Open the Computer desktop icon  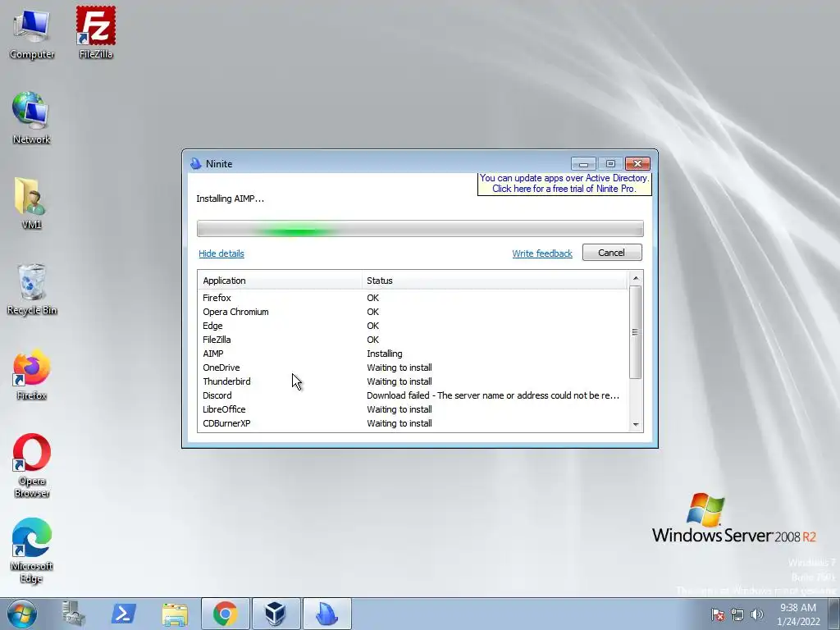pyautogui.click(x=32, y=34)
